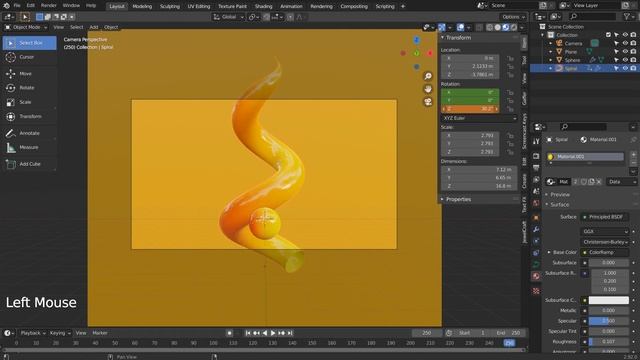Screen dimensions: 640x360
Task: Switch to the Shading workspace tab
Action: (264, 6)
